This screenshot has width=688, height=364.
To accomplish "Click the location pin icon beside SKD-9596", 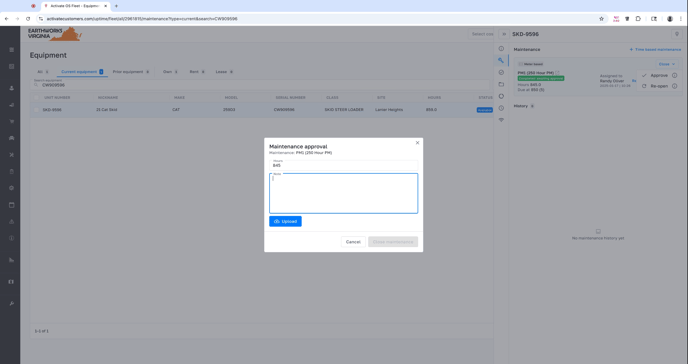I will point(677,34).
